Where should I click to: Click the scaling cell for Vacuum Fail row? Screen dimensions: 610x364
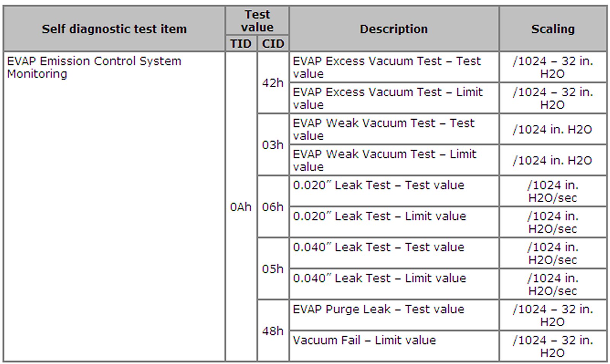(553, 346)
